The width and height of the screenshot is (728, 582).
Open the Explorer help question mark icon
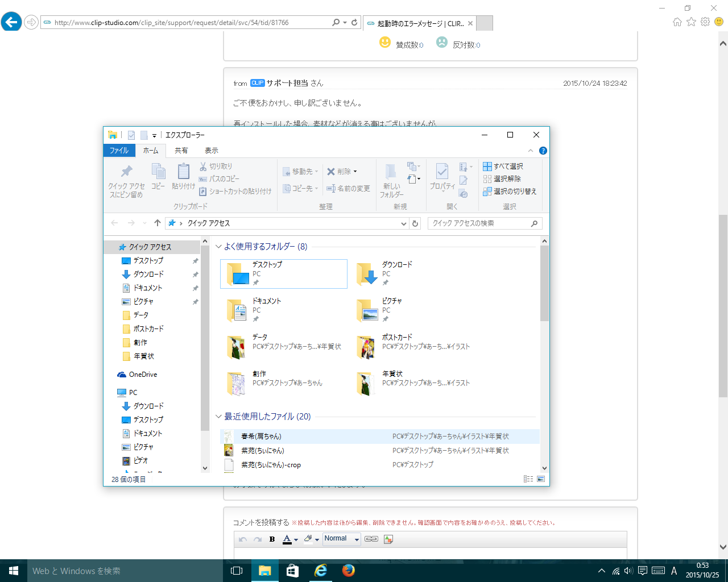543,151
